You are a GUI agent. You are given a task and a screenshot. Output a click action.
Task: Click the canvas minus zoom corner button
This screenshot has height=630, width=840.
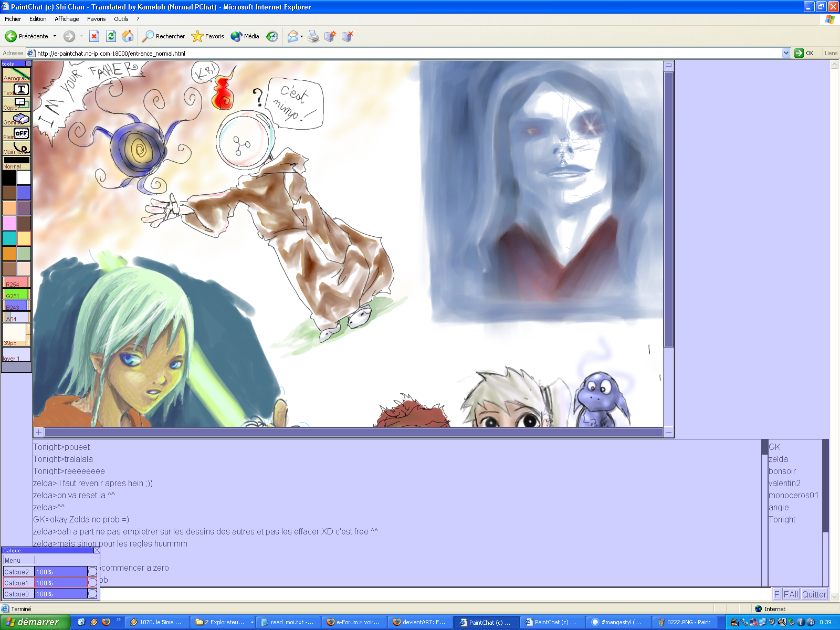click(668, 432)
